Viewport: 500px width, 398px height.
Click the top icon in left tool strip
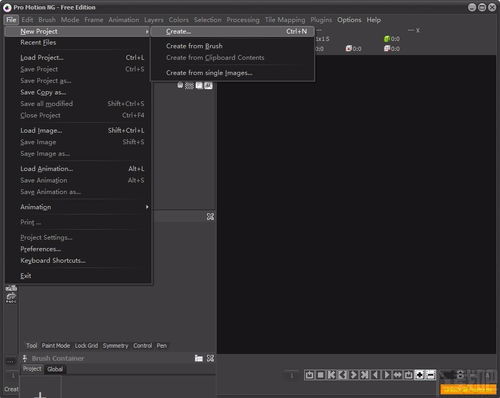click(x=11, y=288)
